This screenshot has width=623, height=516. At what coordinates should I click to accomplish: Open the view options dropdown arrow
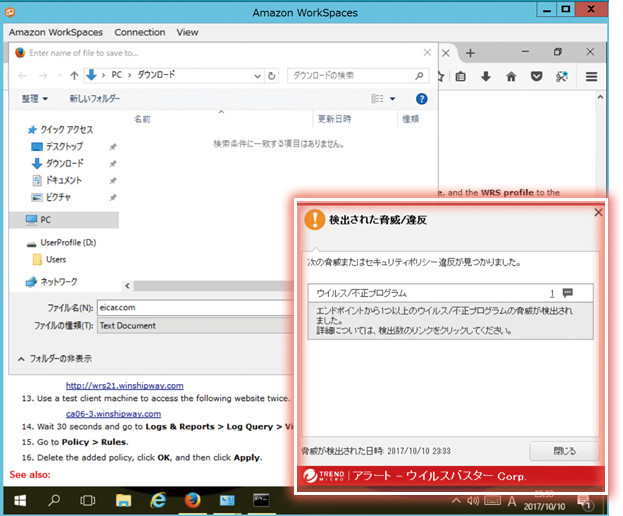393,99
